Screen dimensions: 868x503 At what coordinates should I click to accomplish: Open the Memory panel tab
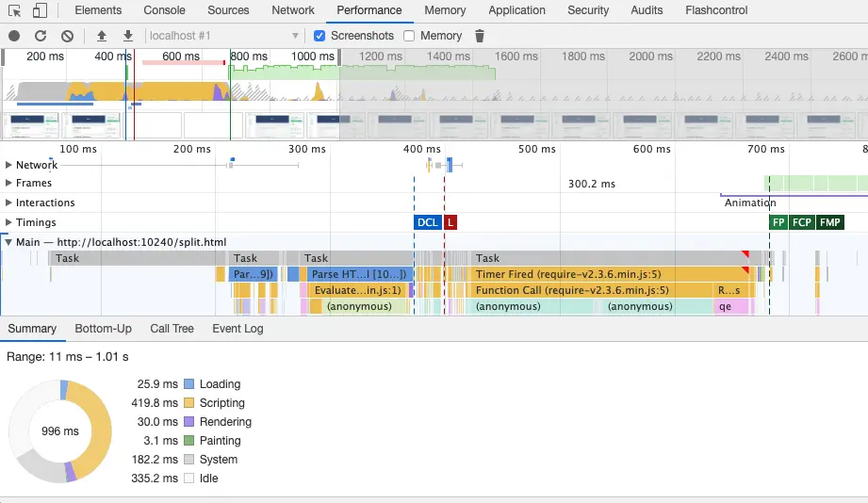[445, 10]
